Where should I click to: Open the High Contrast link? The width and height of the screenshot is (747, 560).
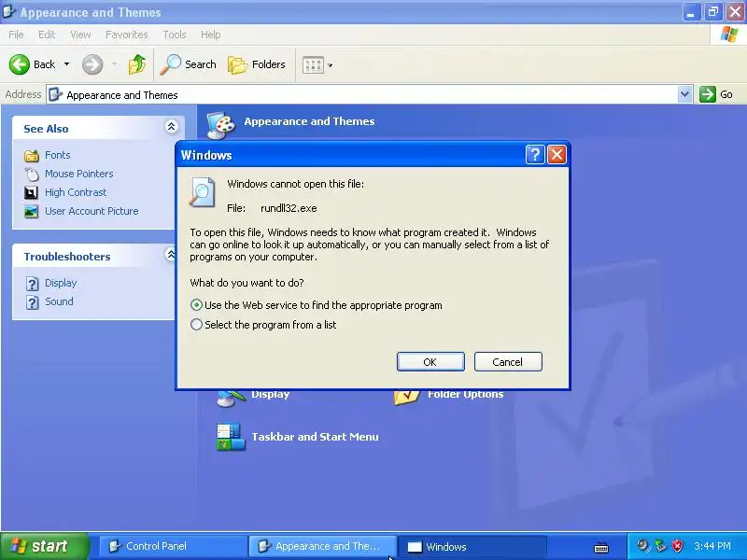tap(76, 192)
